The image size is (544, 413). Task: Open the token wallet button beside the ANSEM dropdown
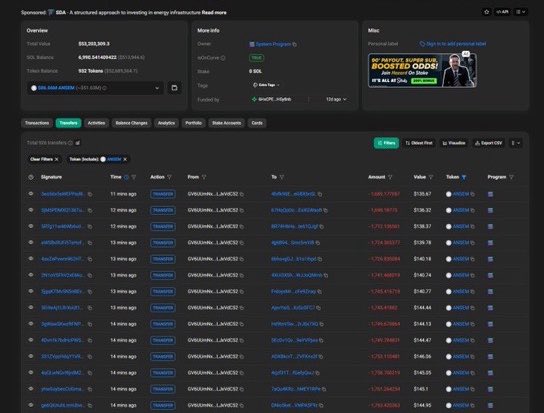tap(174, 88)
